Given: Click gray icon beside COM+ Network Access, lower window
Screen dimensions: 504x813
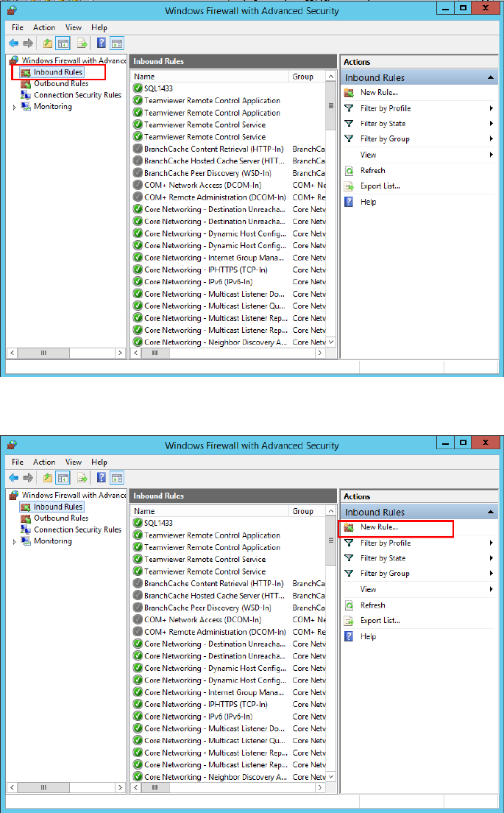Looking at the screenshot, I should [x=138, y=619].
